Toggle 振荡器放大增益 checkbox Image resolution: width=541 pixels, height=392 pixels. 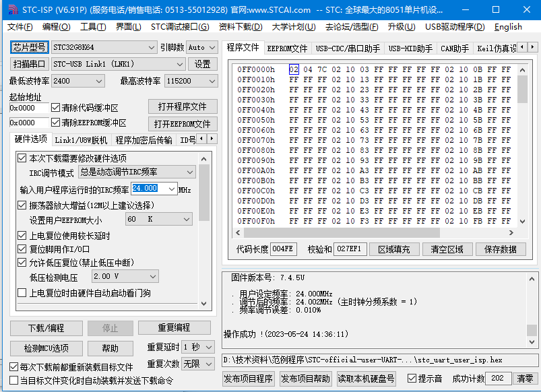tap(22, 205)
